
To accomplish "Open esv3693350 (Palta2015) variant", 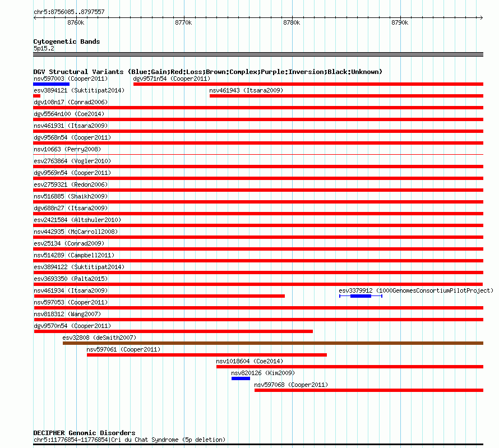I will pyautogui.click(x=71, y=279).
